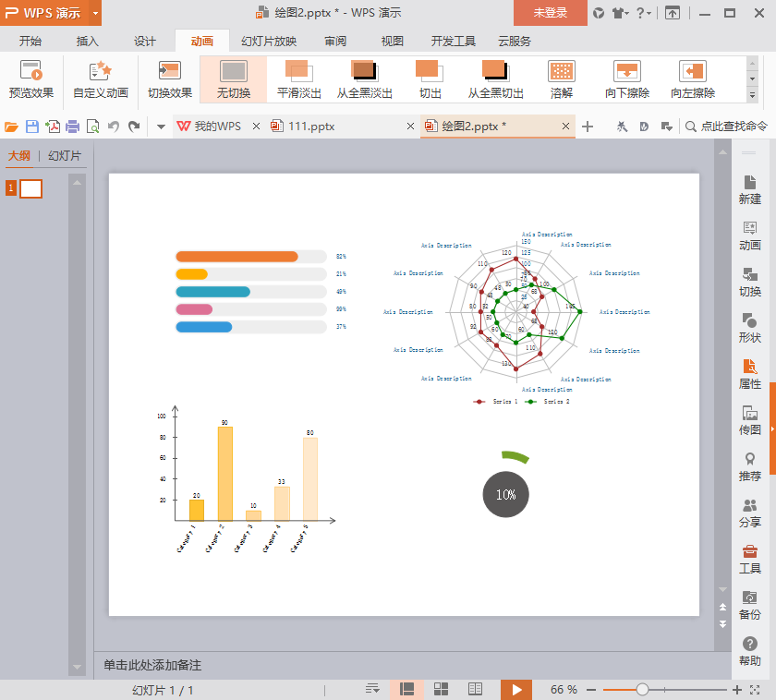The image size is (776, 700).
Task: Click the print icon
Action: coord(73,127)
